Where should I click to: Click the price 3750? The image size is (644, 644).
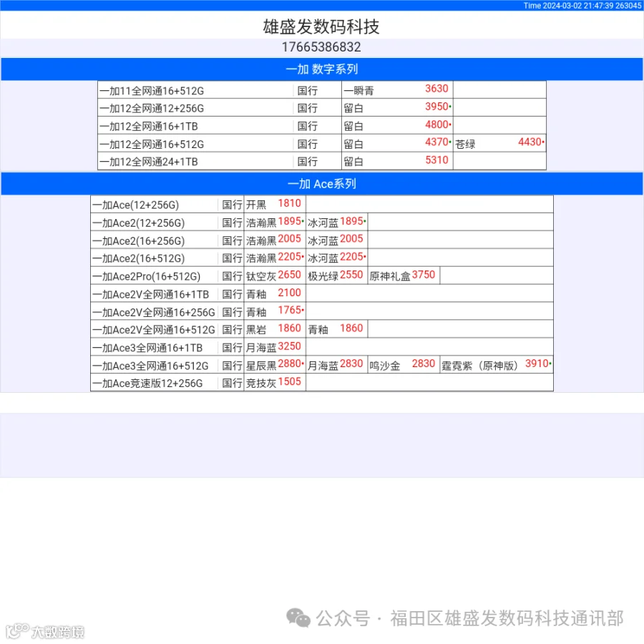(424, 275)
